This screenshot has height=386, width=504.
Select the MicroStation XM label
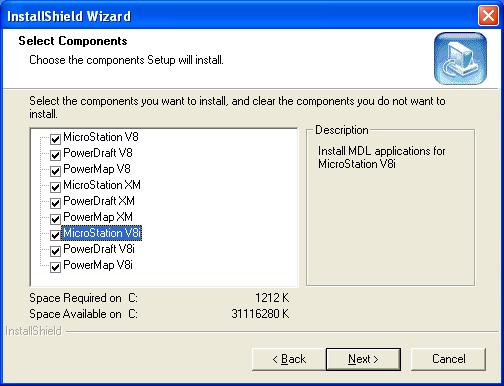point(102,185)
